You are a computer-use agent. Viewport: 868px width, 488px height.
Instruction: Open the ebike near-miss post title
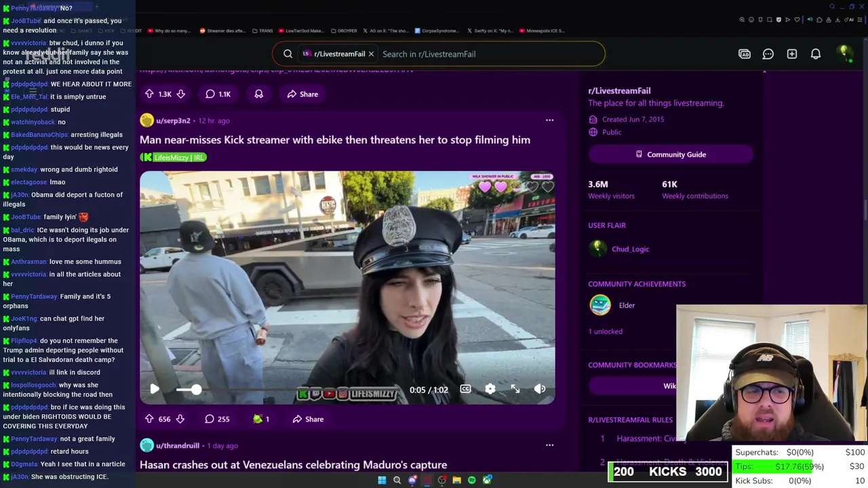click(x=335, y=140)
